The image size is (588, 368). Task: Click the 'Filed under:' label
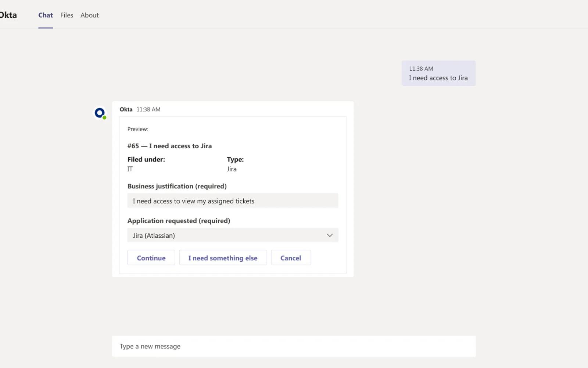pyautogui.click(x=146, y=159)
